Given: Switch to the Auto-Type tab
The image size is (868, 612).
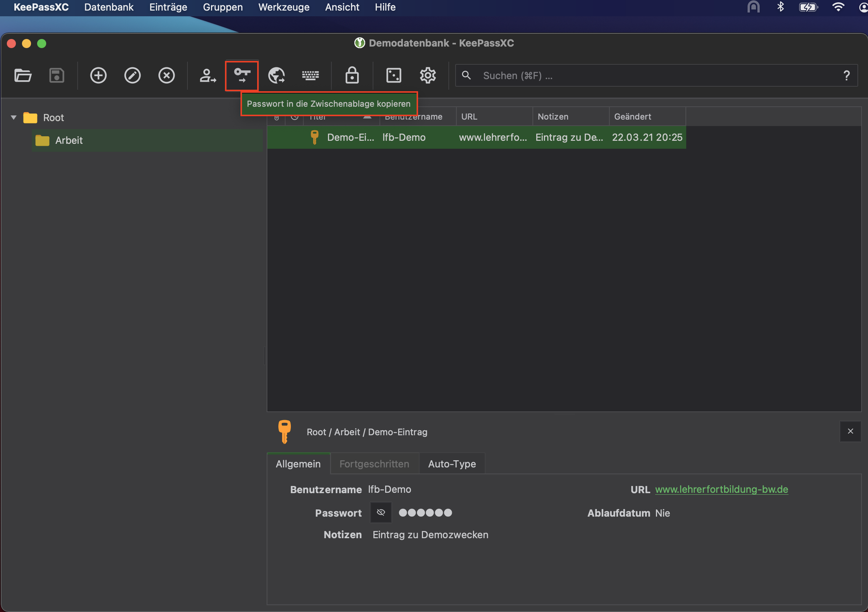Looking at the screenshot, I should click(x=451, y=464).
